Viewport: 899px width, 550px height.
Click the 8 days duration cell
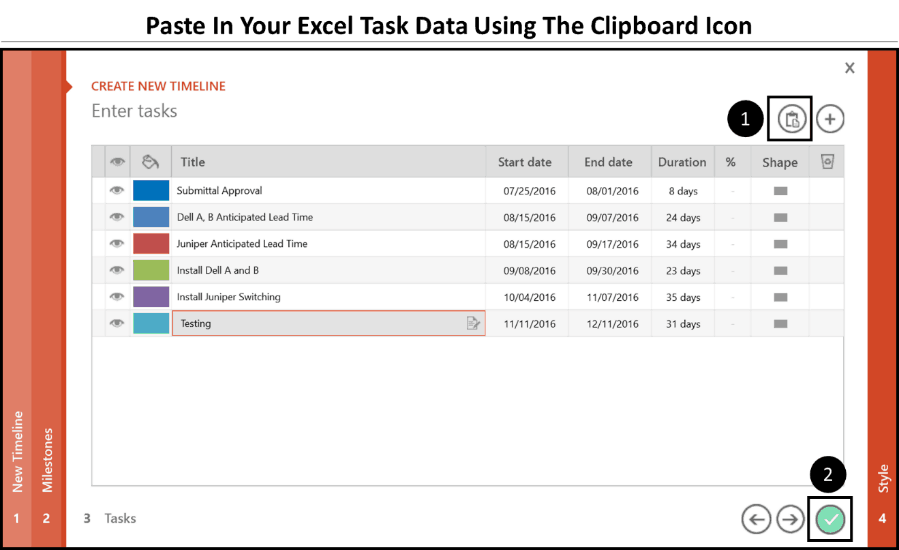(683, 191)
